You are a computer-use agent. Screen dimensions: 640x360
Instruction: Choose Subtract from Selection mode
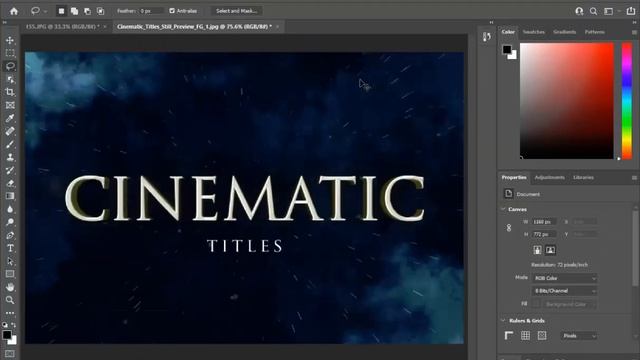coord(87,11)
